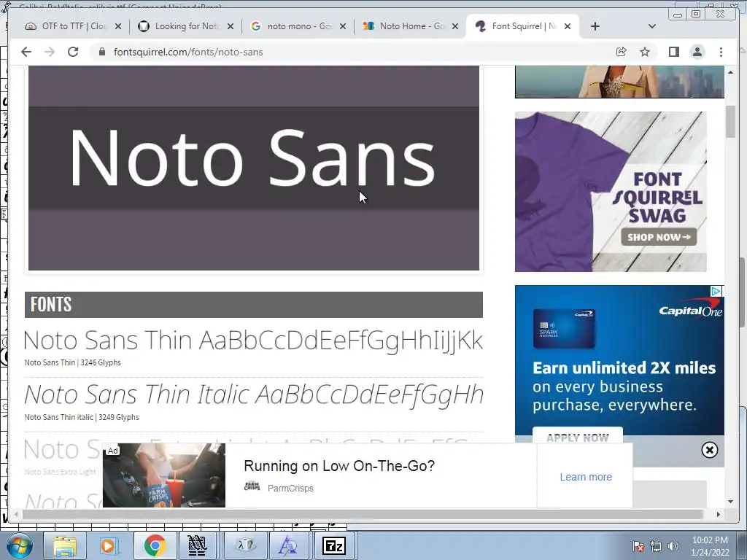Open a new browser tab

[595, 26]
